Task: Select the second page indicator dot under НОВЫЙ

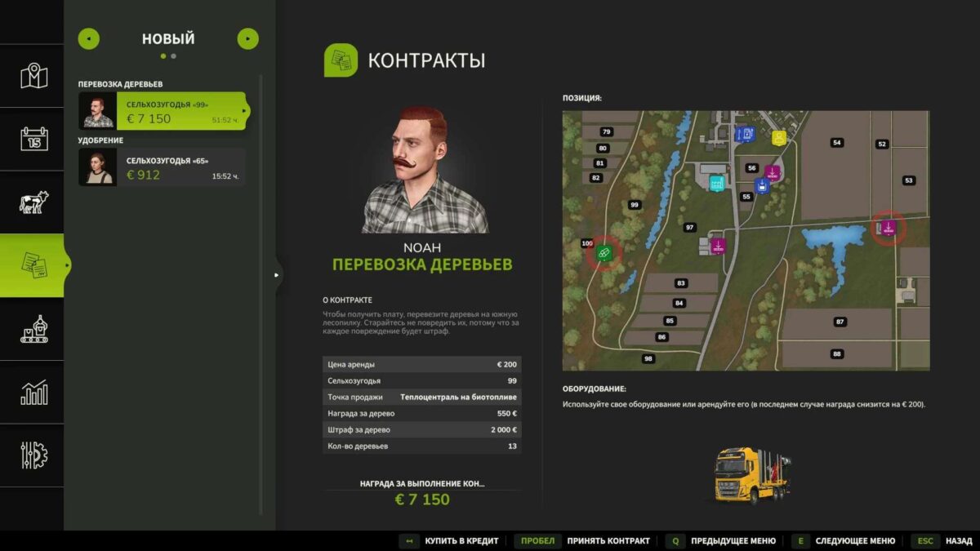Action: (x=173, y=56)
